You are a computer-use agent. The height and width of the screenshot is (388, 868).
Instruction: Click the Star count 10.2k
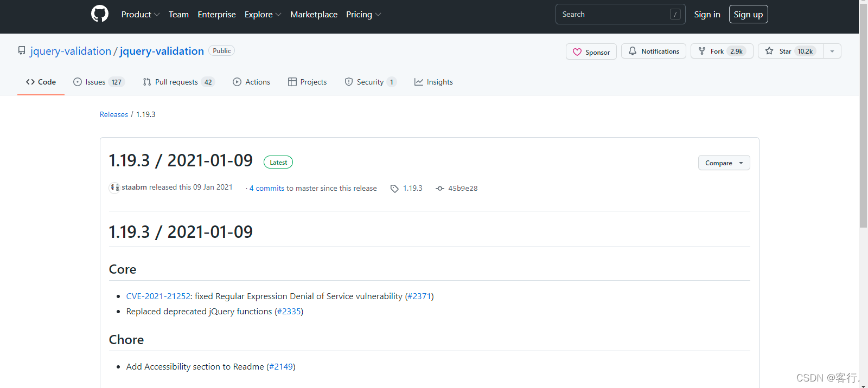click(806, 51)
